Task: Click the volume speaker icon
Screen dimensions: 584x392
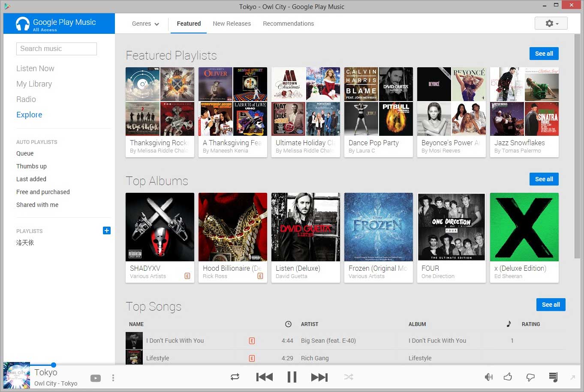Action: 489,377
